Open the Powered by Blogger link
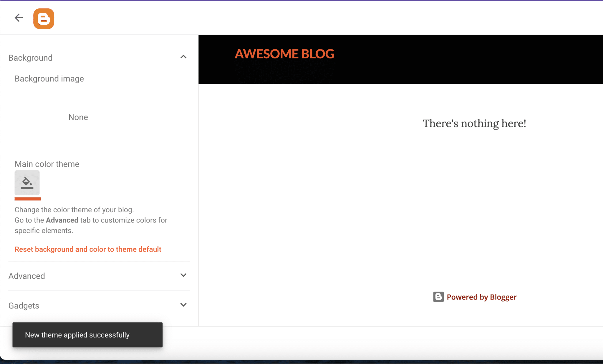Viewport: 603px width, 364px height. point(482,297)
